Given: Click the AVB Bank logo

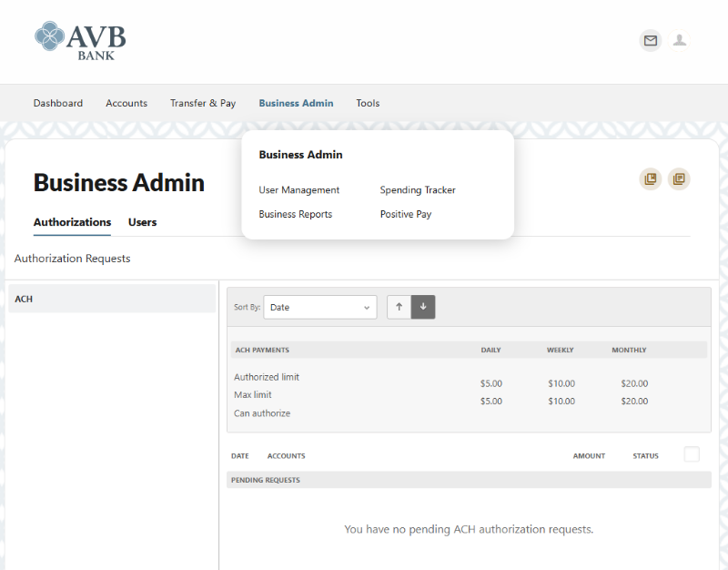Looking at the screenshot, I should coord(82,40).
